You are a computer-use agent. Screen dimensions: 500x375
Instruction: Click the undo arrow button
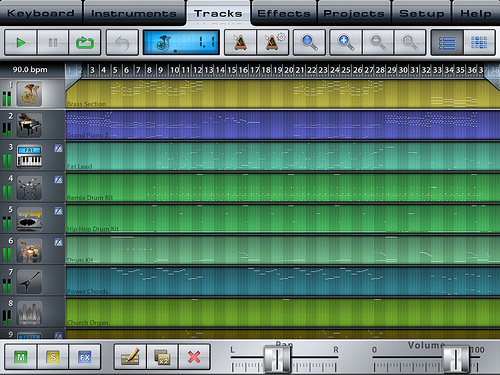click(x=122, y=43)
